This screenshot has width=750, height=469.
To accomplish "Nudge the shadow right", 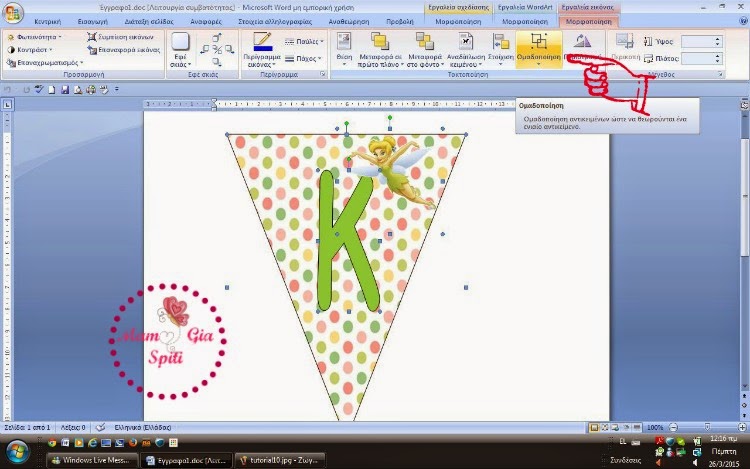I will (230, 49).
